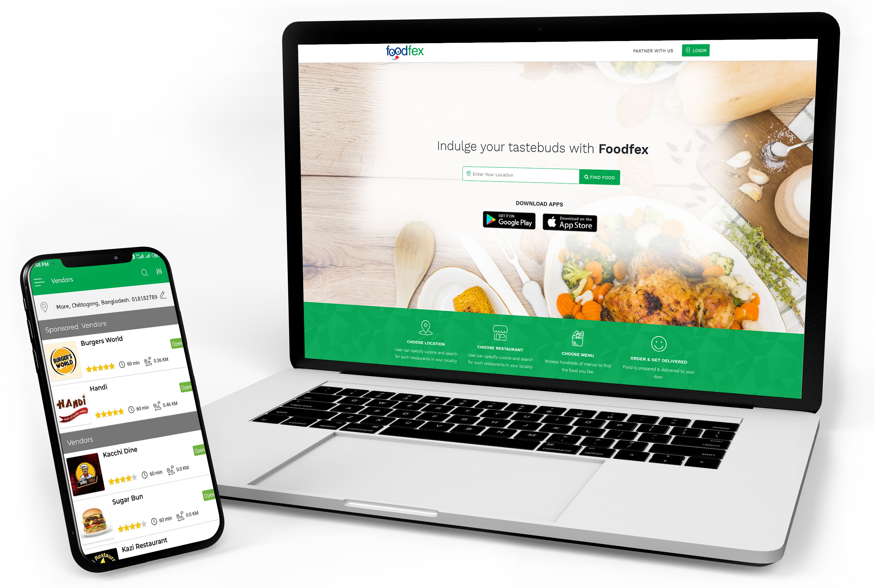Click the location pin icon in search bar
Screen dimensions: 874x588
(x=469, y=175)
